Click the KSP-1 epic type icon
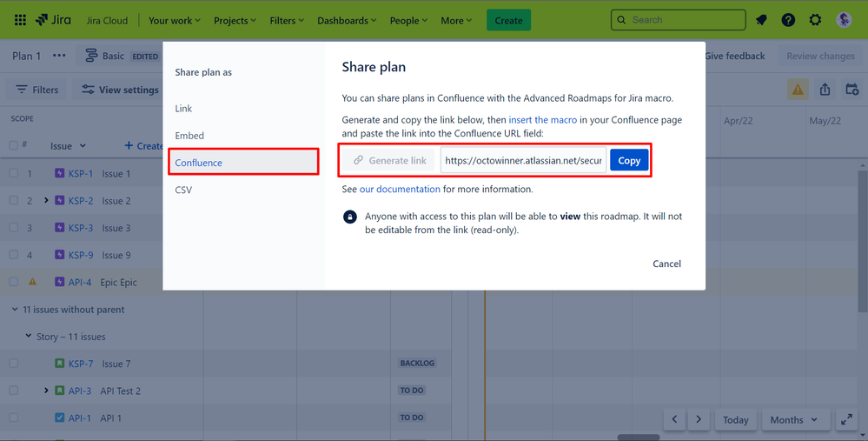Viewport: 868px width, 441px height. coord(60,173)
